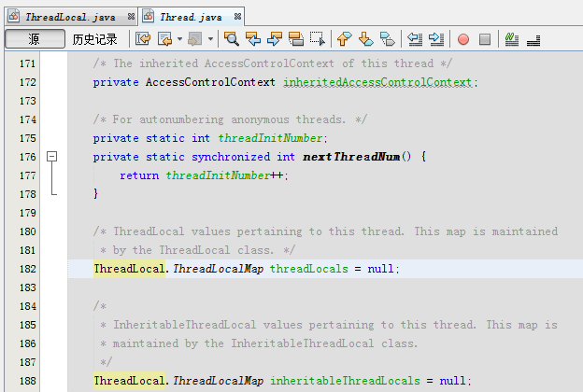Click AccessControlContext type on line 172
Screen dimensions: 583x392
[x=210, y=82]
